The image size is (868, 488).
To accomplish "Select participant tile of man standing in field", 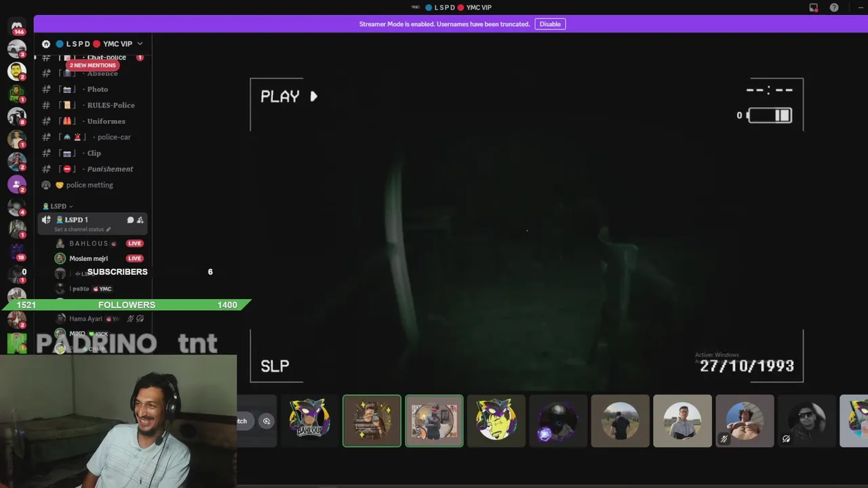I will (x=620, y=421).
